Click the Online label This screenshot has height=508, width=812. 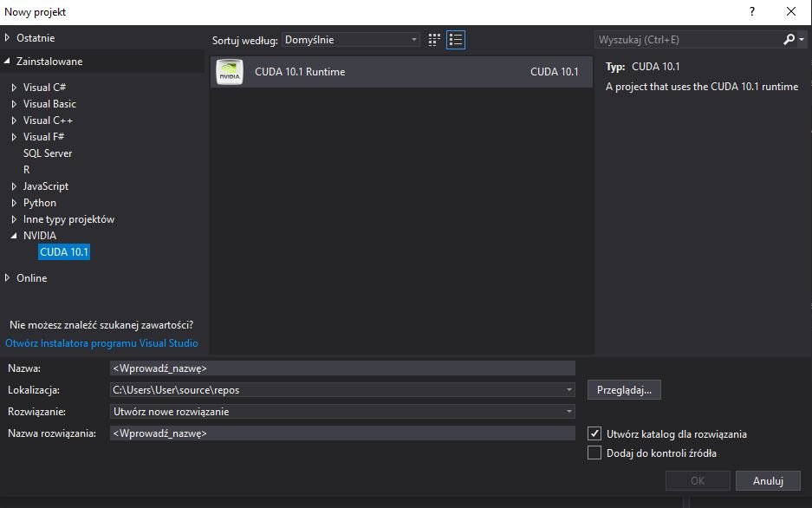31,278
